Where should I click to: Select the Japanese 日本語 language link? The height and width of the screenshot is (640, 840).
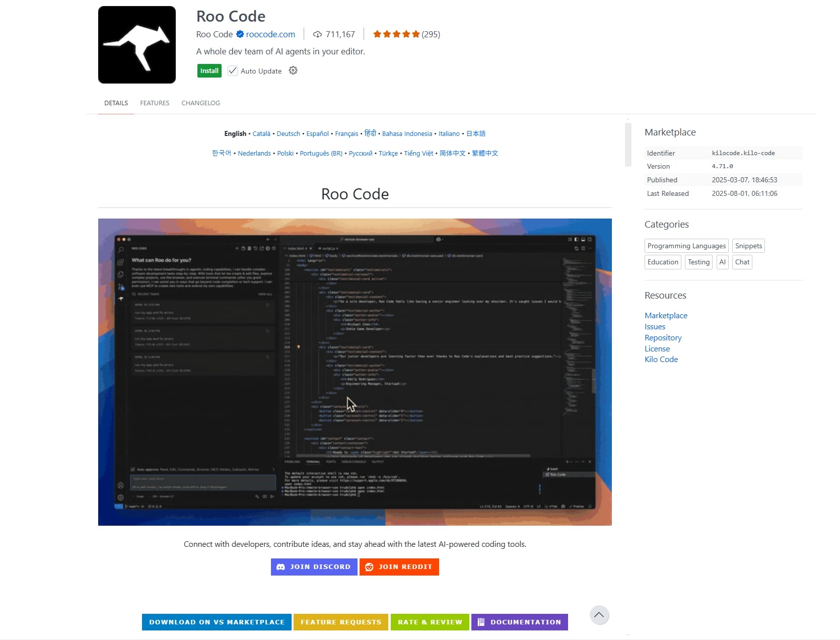pos(476,134)
